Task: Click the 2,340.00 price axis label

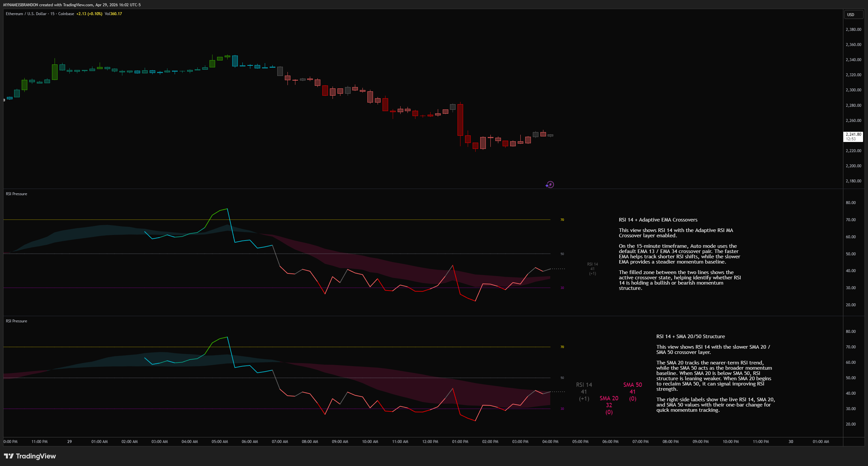Action: (854, 59)
